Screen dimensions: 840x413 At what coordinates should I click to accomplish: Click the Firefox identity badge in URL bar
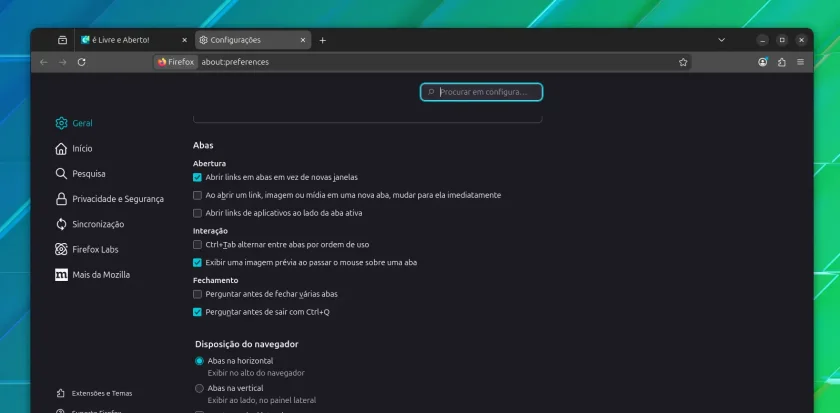pyautogui.click(x=176, y=62)
